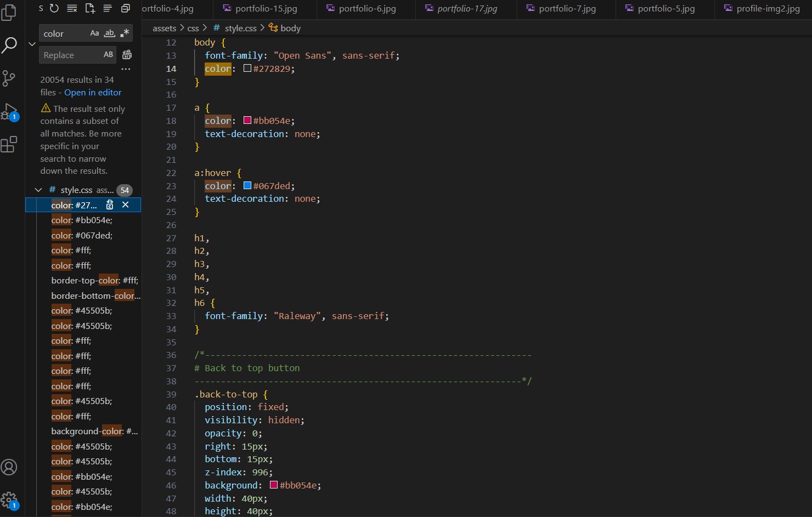This screenshot has height=517, width=812.
Task: Collapse the Replace field toggle chevron
Action: (32, 44)
